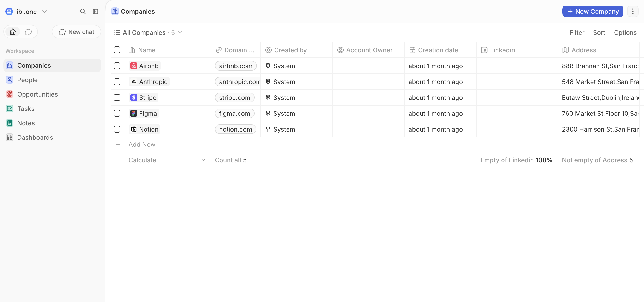The image size is (644, 302).
Task: Open the Stripe company record
Action: pyautogui.click(x=144, y=97)
